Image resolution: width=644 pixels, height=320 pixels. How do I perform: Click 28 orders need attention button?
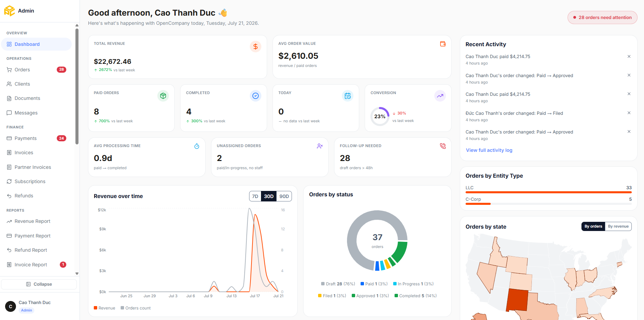602,17
